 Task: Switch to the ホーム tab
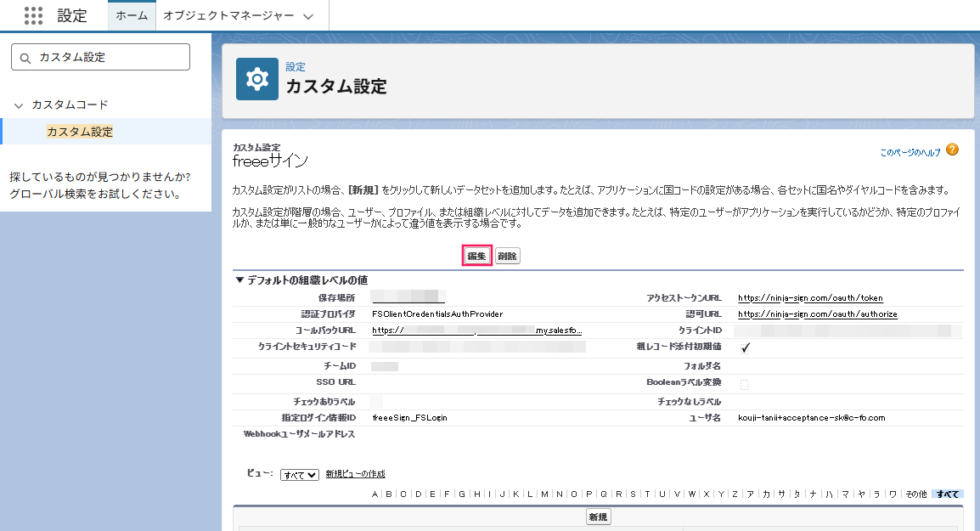pos(132,15)
